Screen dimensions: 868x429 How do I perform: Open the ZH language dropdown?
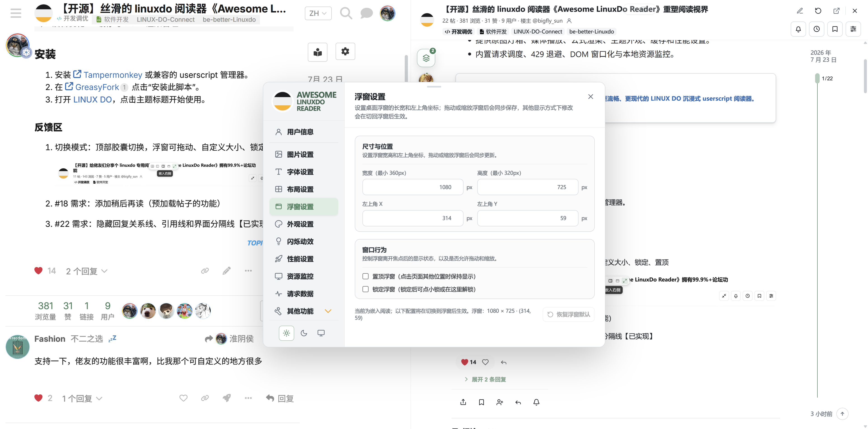click(318, 14)
